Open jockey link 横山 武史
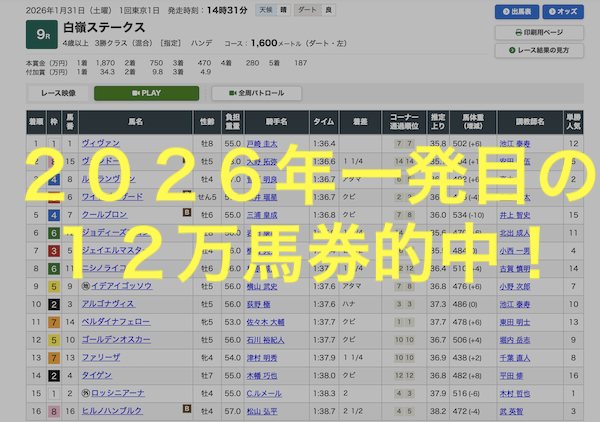Image resolution: width=600 pixels, height=422 pixels. pyautogui.click(x=262, y=286)
